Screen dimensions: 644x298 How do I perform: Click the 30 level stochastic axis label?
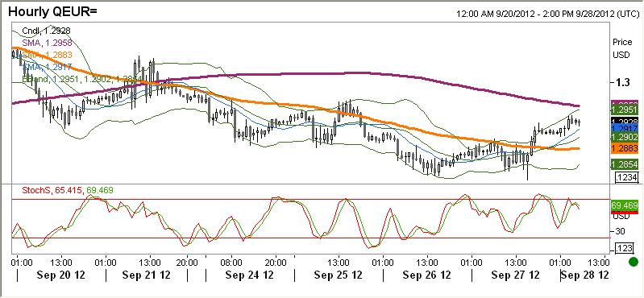[x=619, y=231]
